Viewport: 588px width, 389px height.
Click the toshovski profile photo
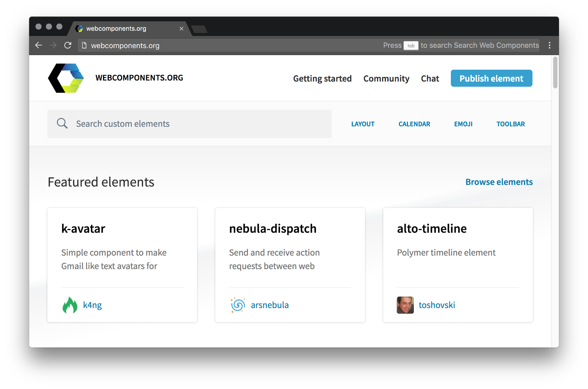[x=405, y=305]
